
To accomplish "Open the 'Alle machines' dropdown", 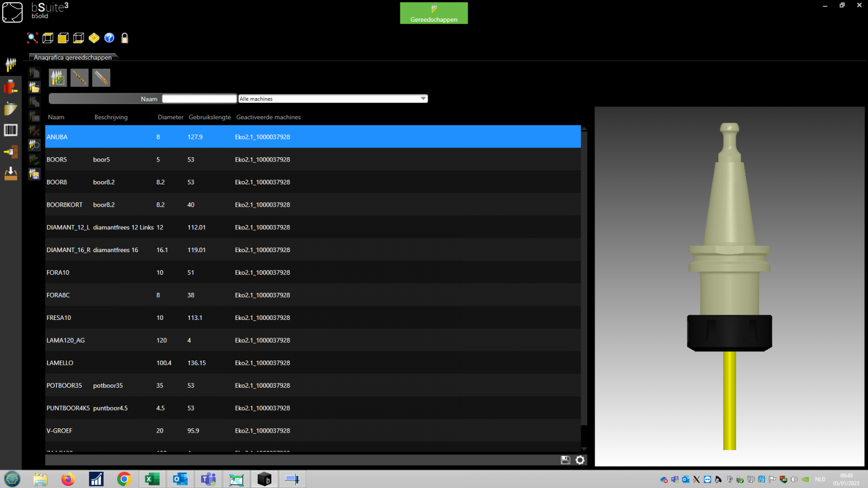I will 333,99.
